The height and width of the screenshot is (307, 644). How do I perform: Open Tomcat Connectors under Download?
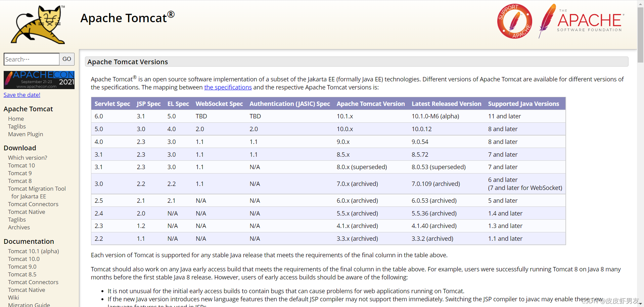tap(33, 204)
